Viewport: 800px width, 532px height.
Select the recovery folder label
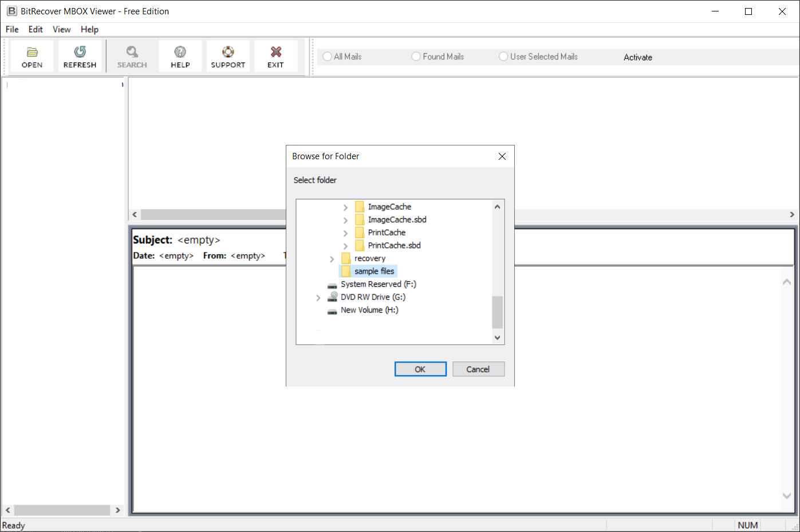[x=370, y=258]
